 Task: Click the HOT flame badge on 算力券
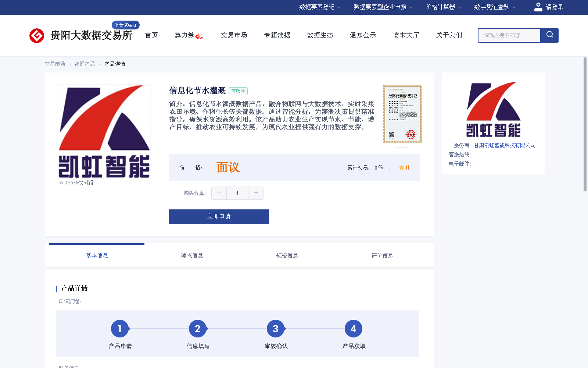[200, 36]
